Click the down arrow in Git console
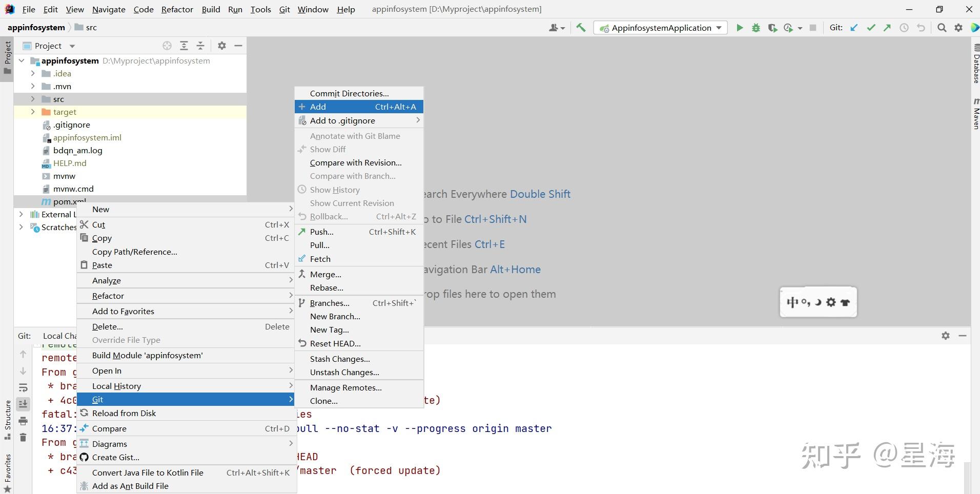This screenshot has width=980, height=494. (x=23, y=371)
